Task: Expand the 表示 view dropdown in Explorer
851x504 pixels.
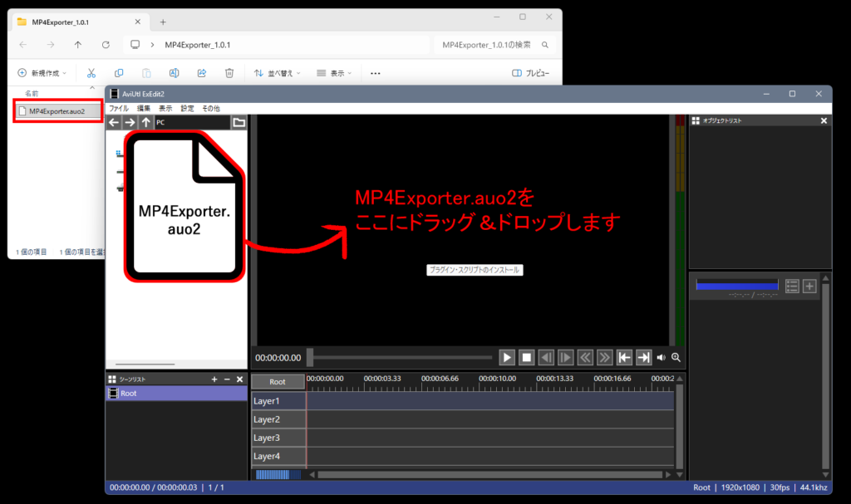Action: pos(334,73)
